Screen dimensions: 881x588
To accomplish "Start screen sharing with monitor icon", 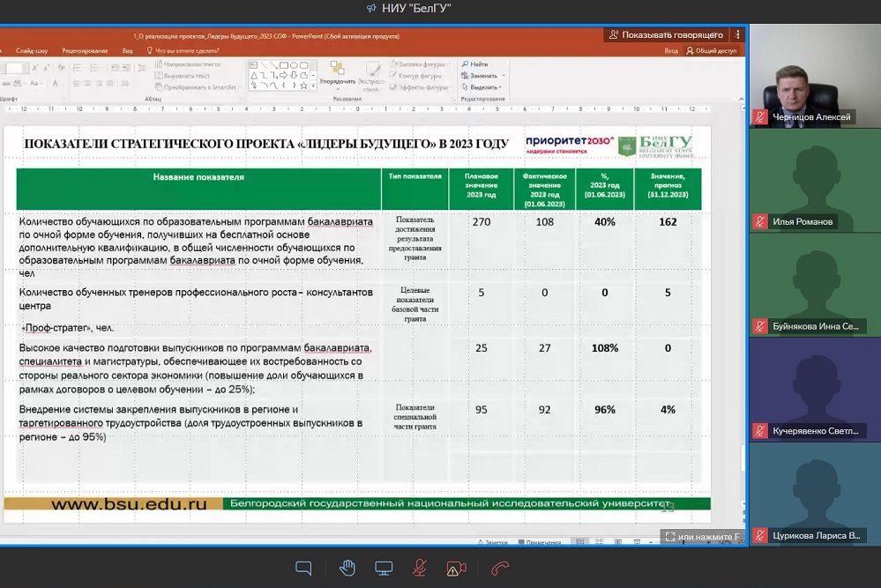I will click(384, 569).
